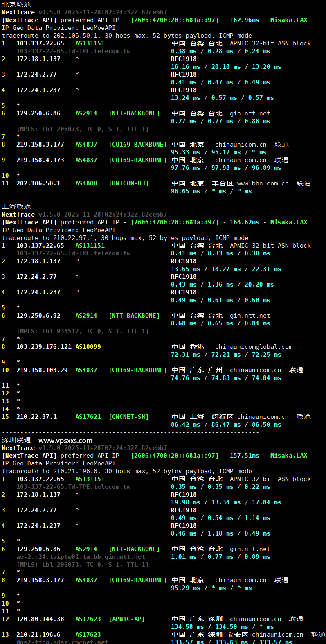Viewport: 326px width, 644px height.
Task: Click the MPLS label 938517 line
Action: (83, 331)
